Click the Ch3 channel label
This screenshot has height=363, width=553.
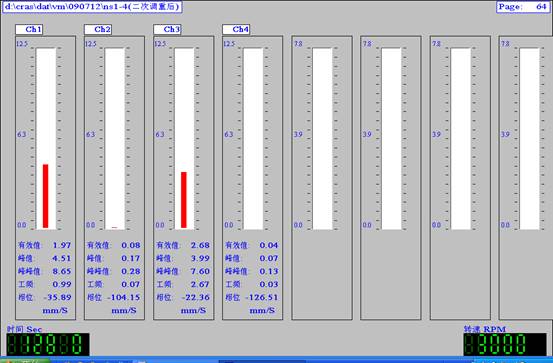pos(167,29)
